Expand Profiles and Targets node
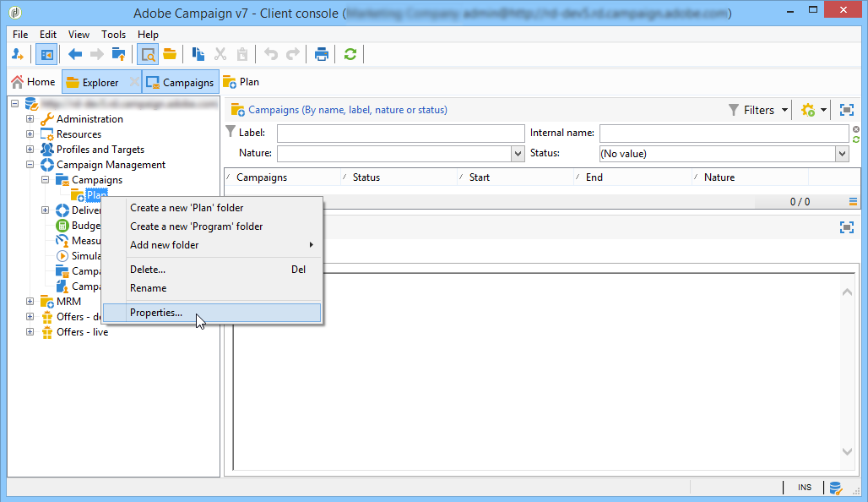 [30, 149]
